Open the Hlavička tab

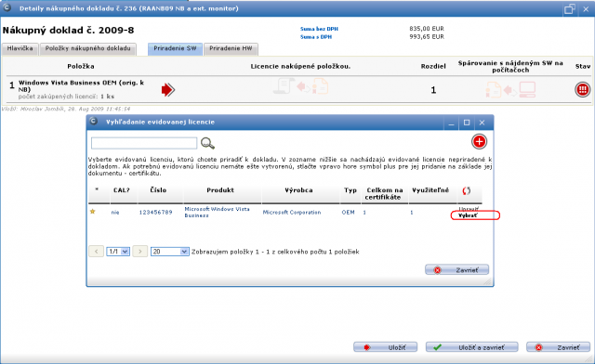(20, 48)
